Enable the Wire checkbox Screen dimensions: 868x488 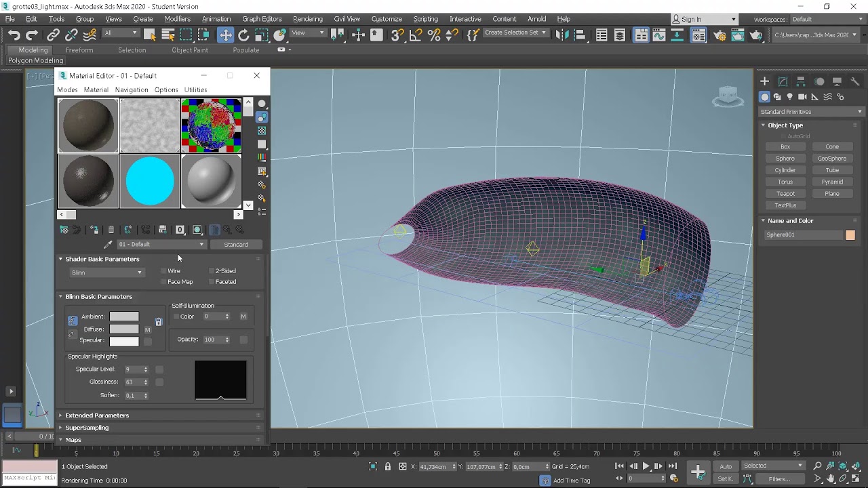coord(163,271)
